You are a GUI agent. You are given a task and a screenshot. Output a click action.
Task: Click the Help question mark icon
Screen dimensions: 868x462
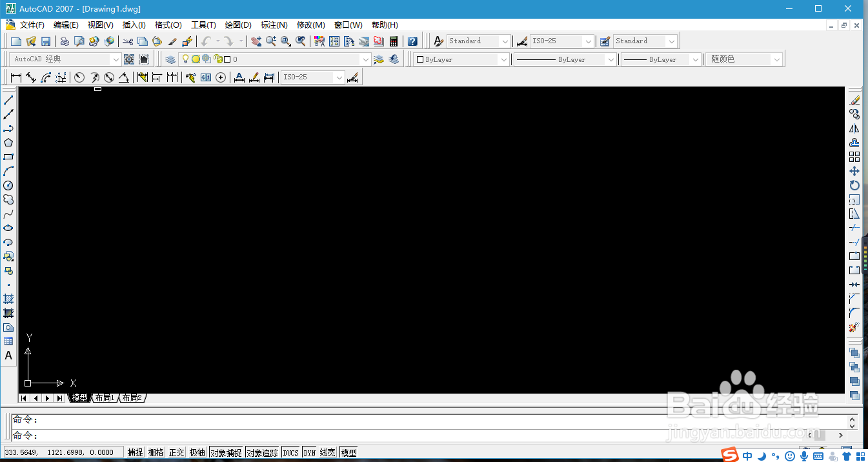tap(413, 41)
